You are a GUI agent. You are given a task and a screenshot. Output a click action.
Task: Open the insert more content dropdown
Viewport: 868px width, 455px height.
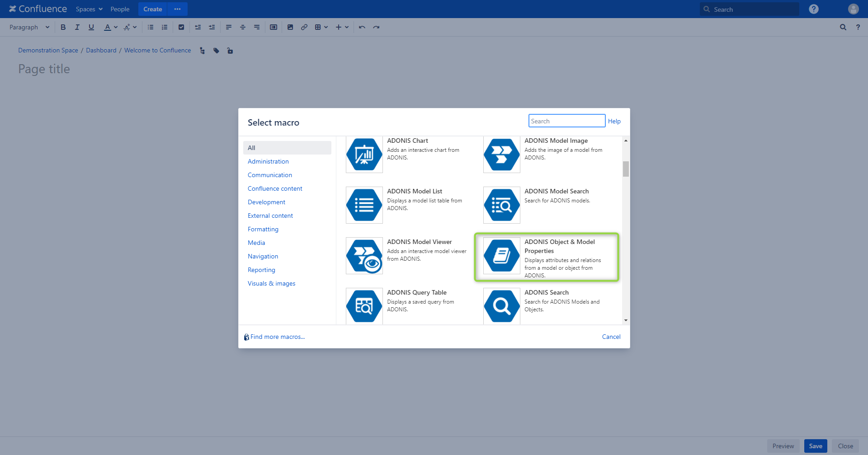pyautogui.click(x=342, y=27)
